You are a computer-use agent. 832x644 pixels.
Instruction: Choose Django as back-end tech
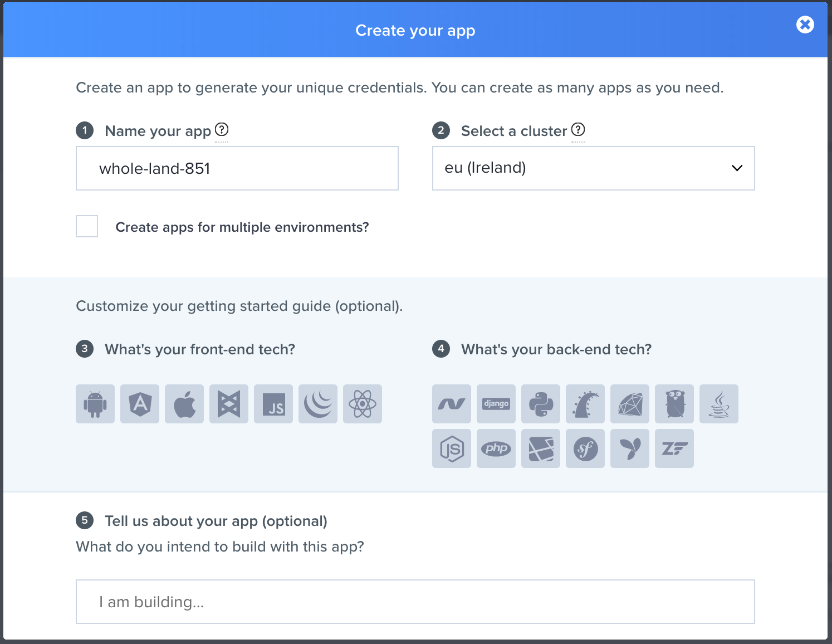(496, 404)
